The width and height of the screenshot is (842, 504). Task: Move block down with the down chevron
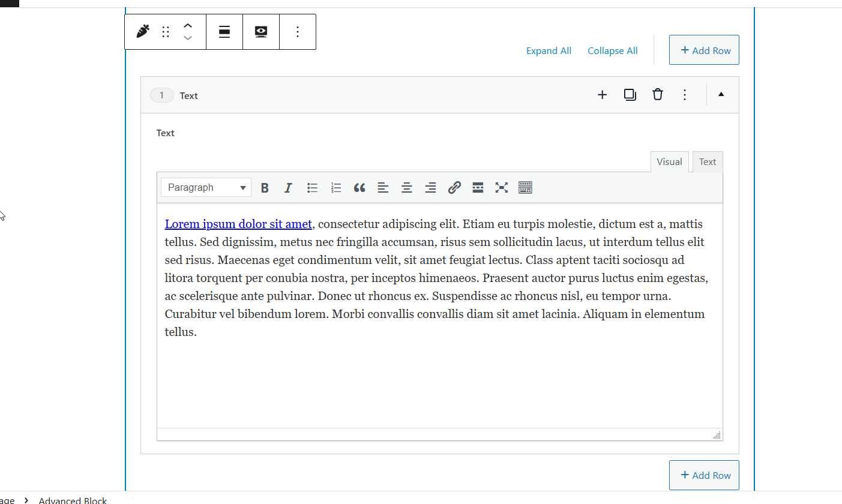(x=188, y=38)
